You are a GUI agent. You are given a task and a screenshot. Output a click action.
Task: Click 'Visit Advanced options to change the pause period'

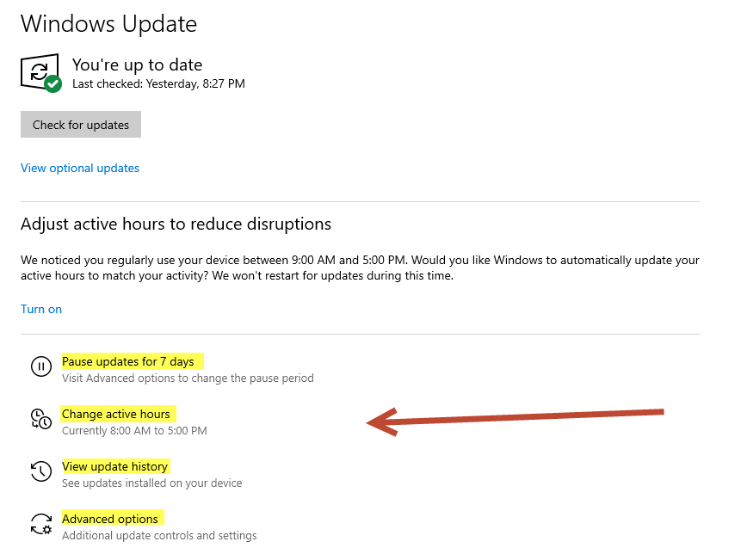(188, 378)
